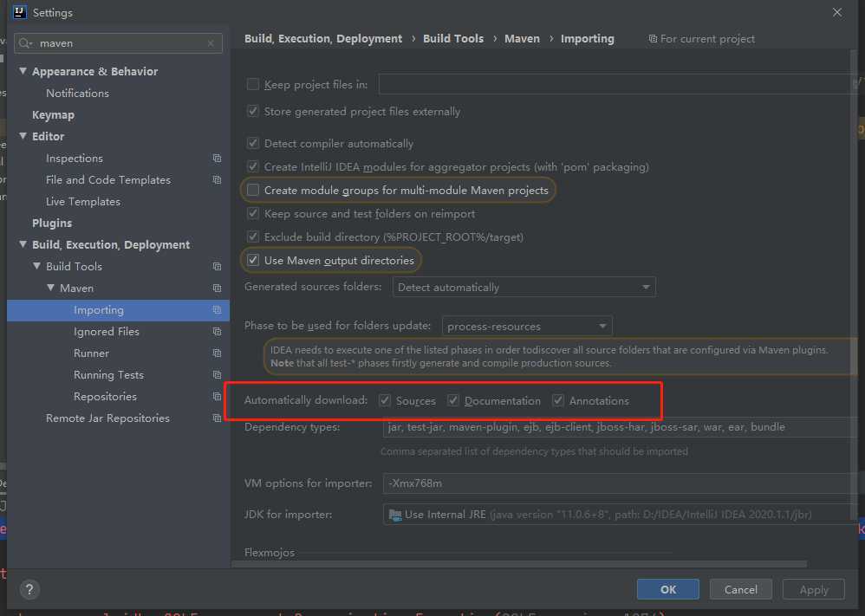
Task: Enable 'Create module groups for multi-module Maven projects'
Action: (253, 191)
